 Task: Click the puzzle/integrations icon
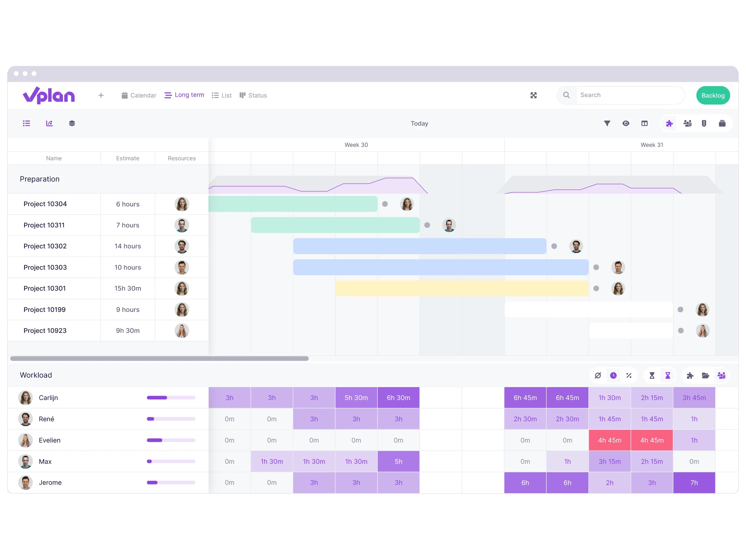tap(669, 124)
